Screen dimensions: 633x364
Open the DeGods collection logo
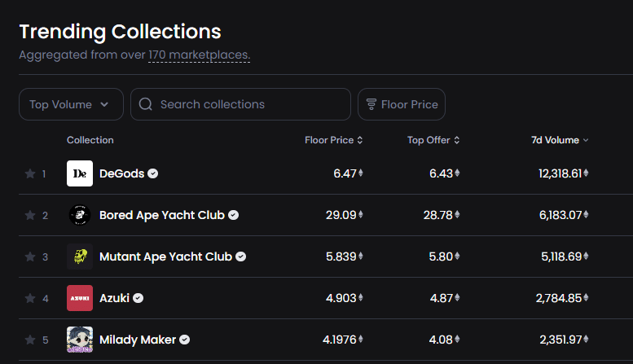click(80, 173)
